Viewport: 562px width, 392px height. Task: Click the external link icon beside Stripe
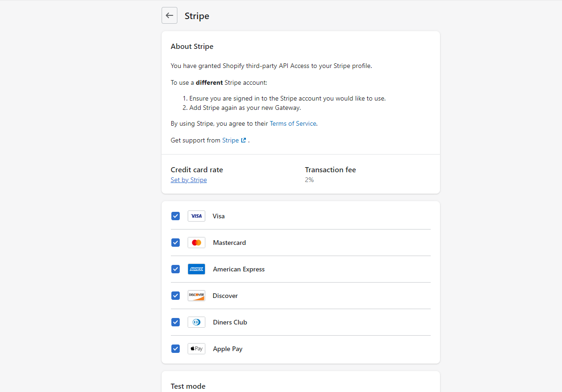point(244,140)
